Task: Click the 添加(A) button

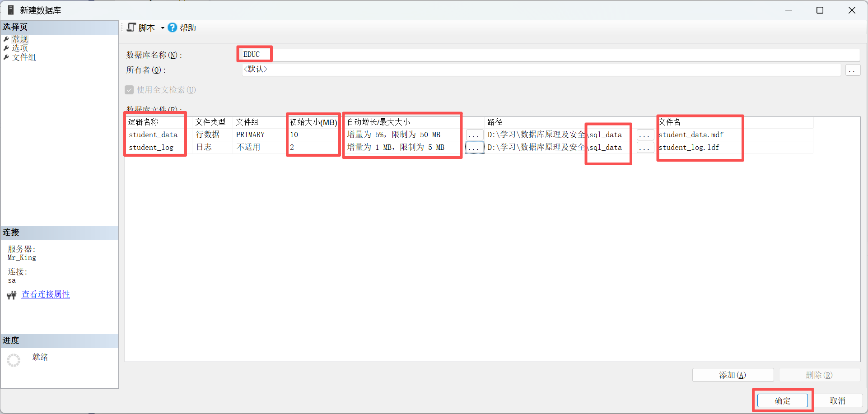Action: pos(733,375)
